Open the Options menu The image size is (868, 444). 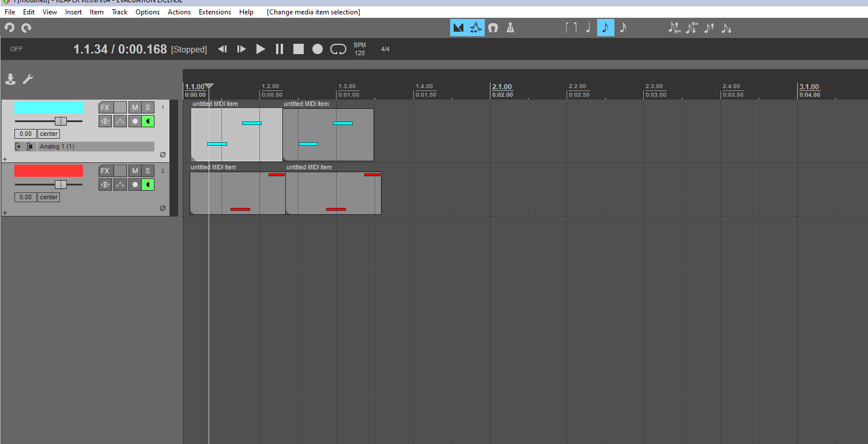148,12
